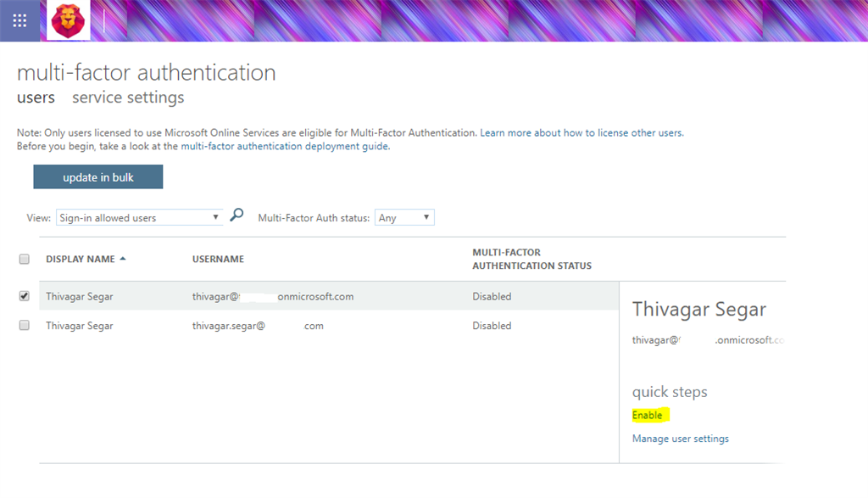This screenshot has width=868, height=498.
Task: Select Thivagar Segar name in first row
Action: click(x=79, y=296)
